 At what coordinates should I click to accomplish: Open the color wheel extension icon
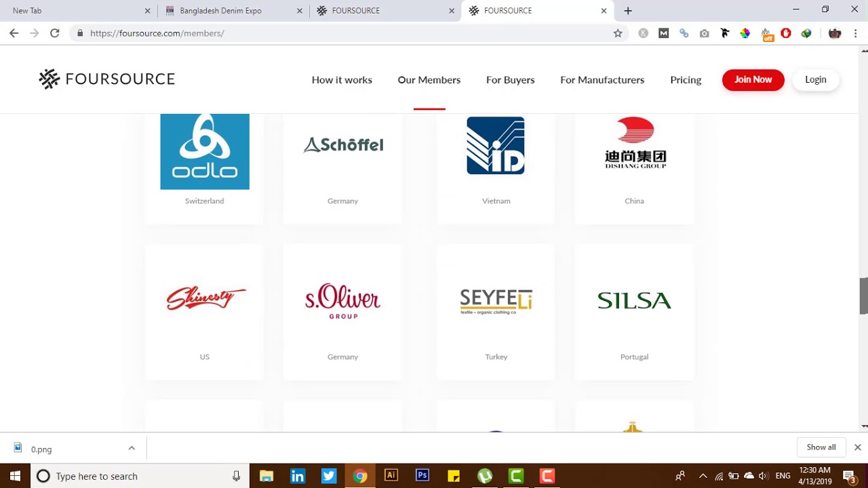point(745,33)
